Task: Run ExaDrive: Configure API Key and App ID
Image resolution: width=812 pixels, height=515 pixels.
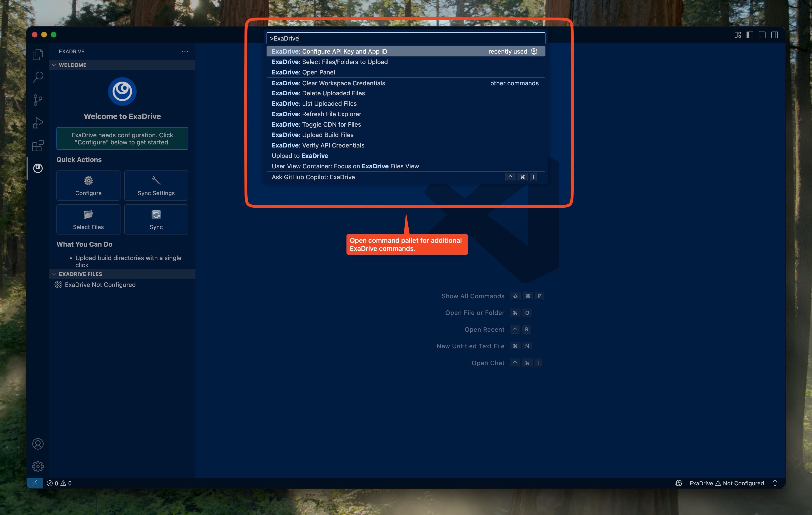Action: point(406,51)
